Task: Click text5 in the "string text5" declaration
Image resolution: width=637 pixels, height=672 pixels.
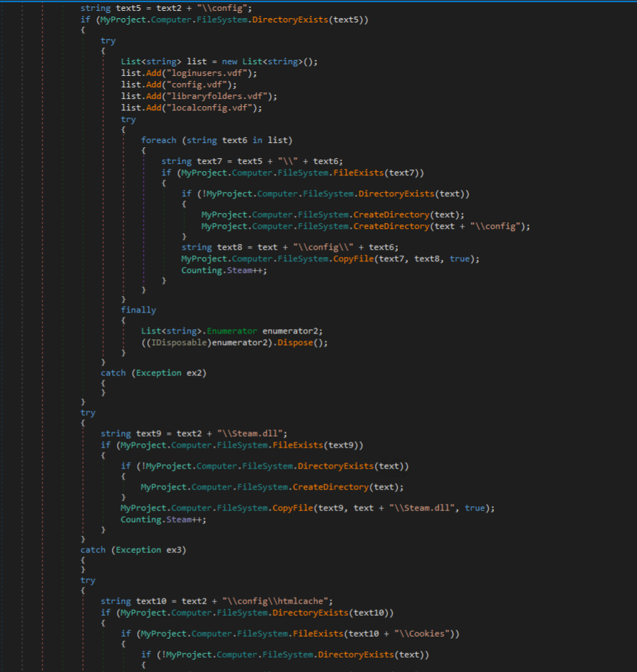Action: tap(129, 8)
